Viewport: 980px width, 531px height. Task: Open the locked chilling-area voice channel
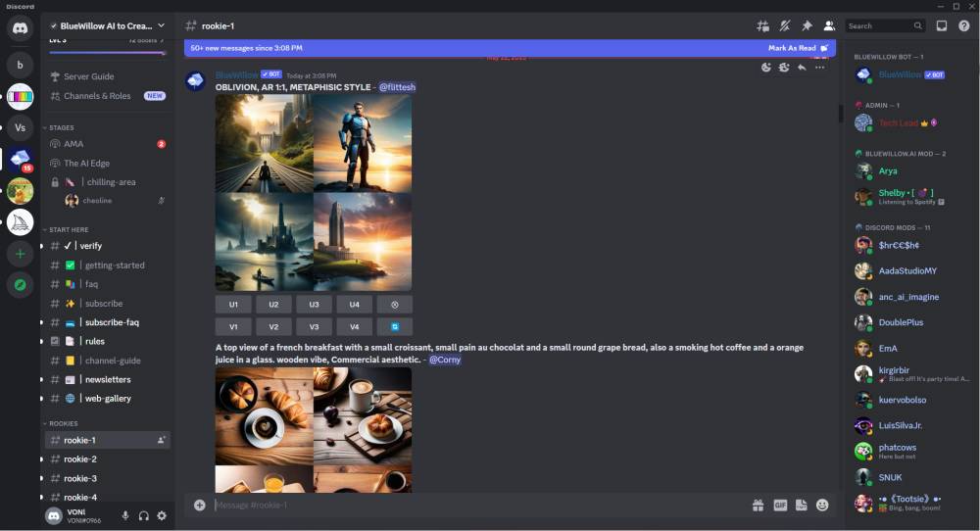[107, 182]
